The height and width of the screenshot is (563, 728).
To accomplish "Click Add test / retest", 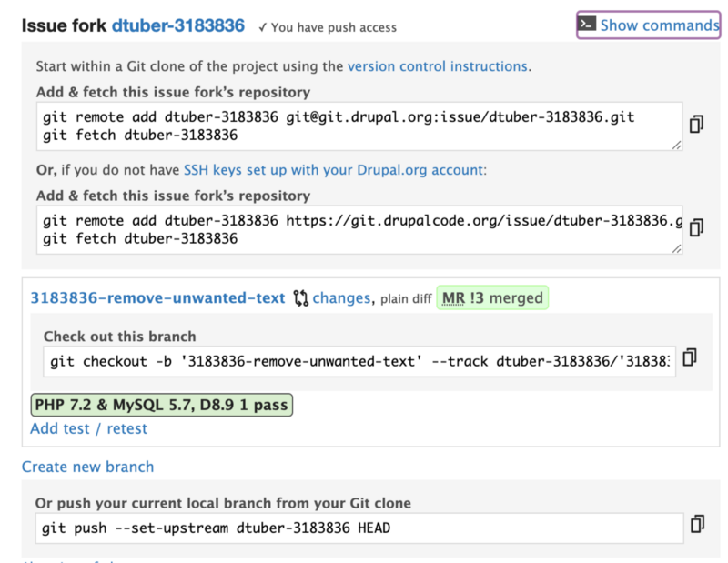I will point(88,428).
